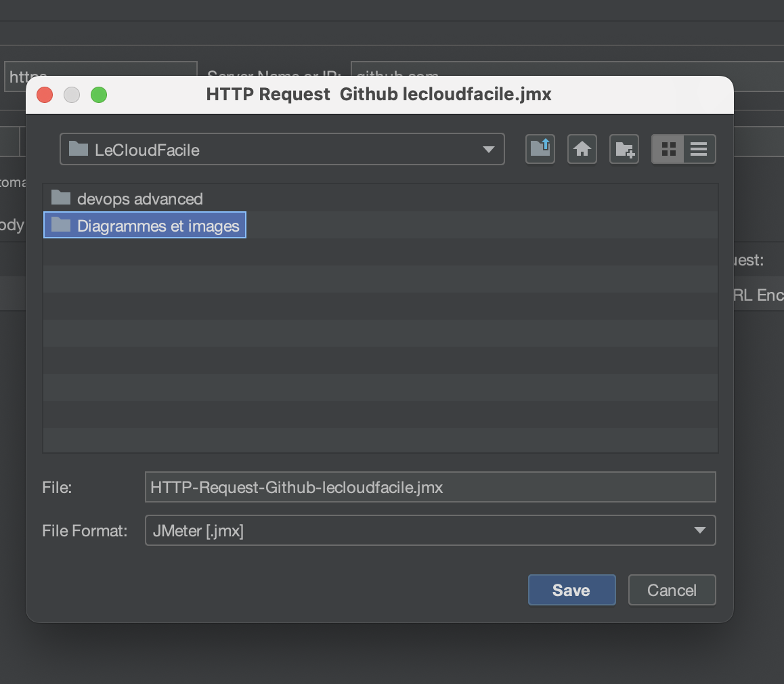This screenshot has width=784, height=684.
Task: Jump to the home directory
Action: [x=582, y=150]
